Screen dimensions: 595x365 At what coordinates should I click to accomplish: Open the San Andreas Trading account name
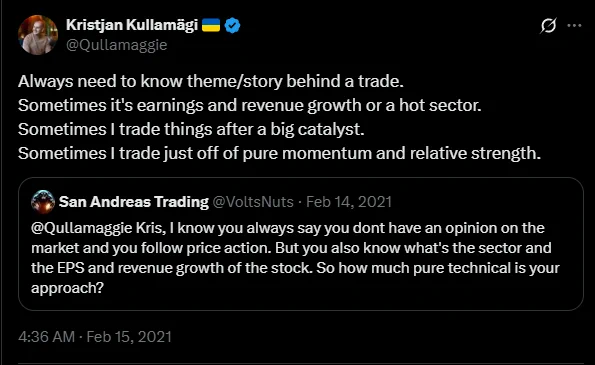[134, 202]
